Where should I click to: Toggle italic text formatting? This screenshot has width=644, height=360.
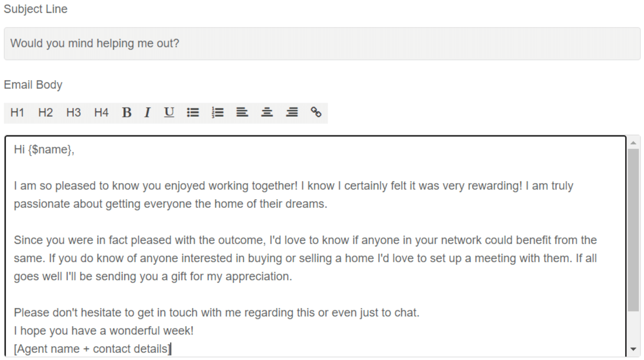point(147,113)
